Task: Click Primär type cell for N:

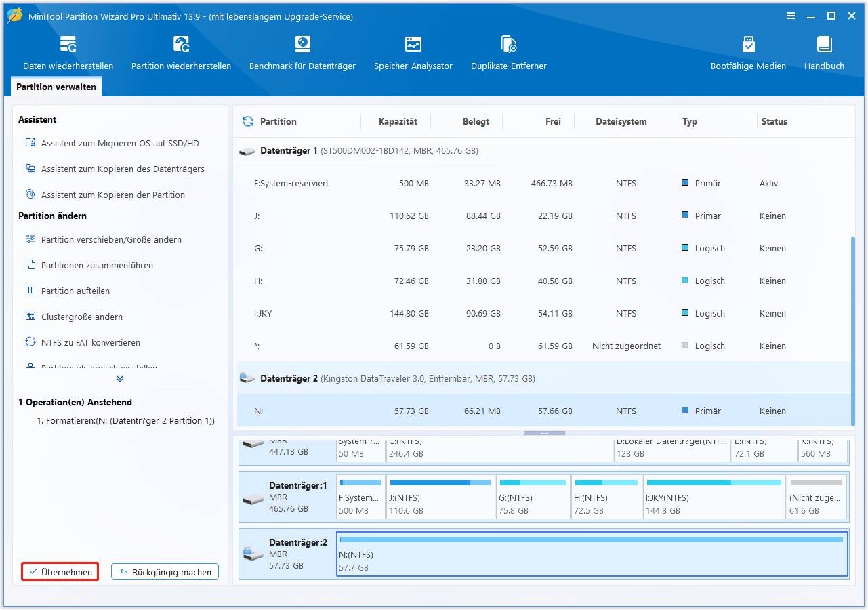Action: tap(701, 411)
